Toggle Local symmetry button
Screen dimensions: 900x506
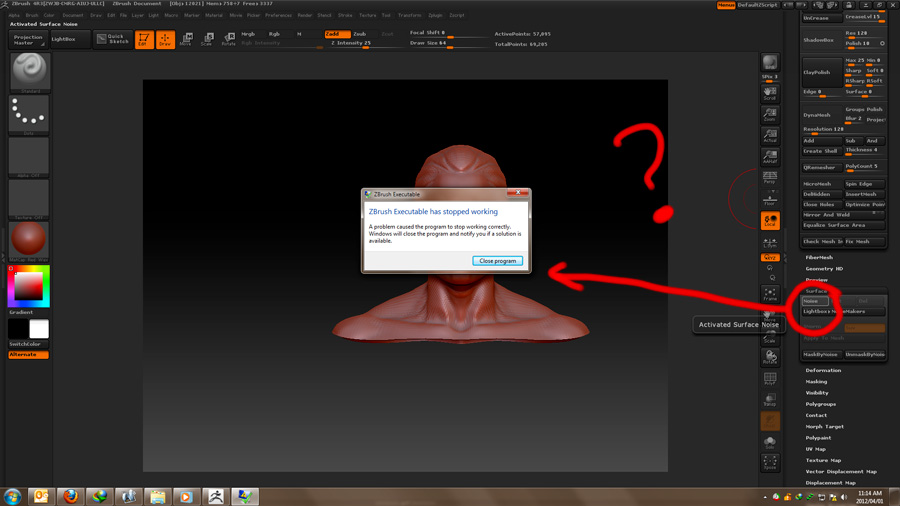tap(770, 220)
